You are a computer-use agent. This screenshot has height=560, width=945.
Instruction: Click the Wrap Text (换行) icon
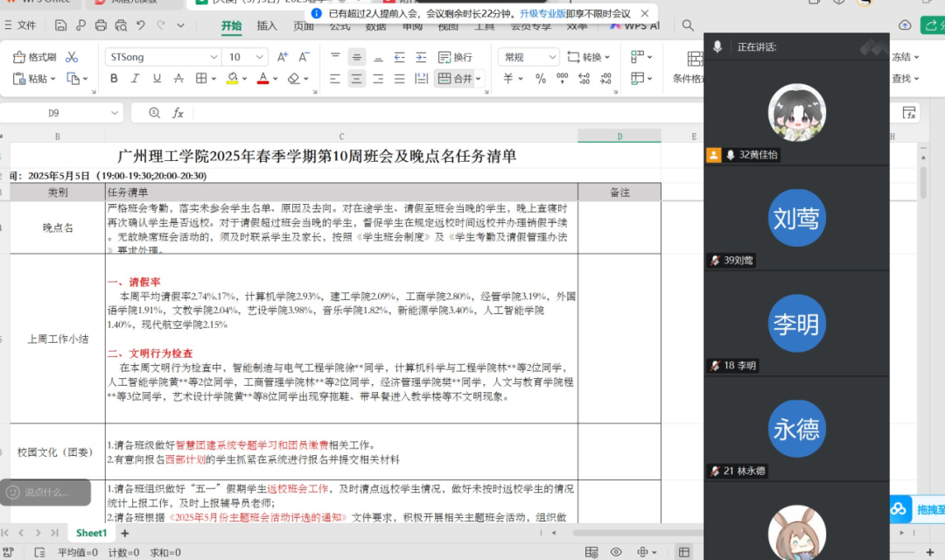(x=454, y=58)
